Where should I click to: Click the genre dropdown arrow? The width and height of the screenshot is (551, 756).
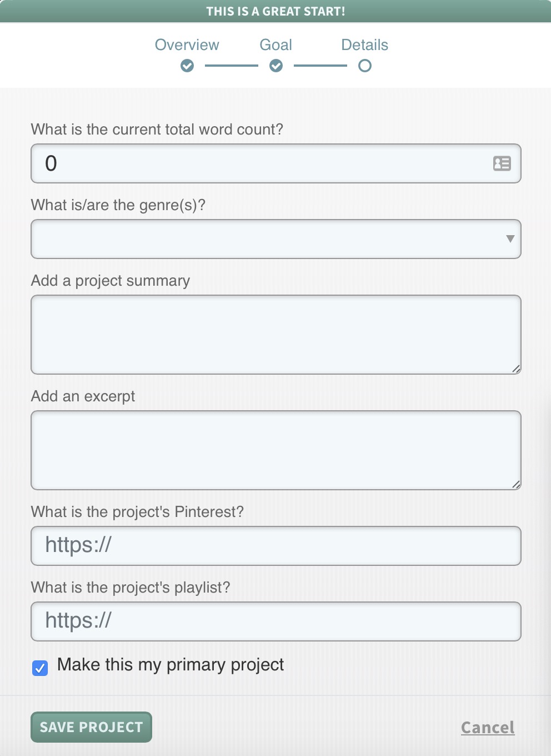coord(510,239)
